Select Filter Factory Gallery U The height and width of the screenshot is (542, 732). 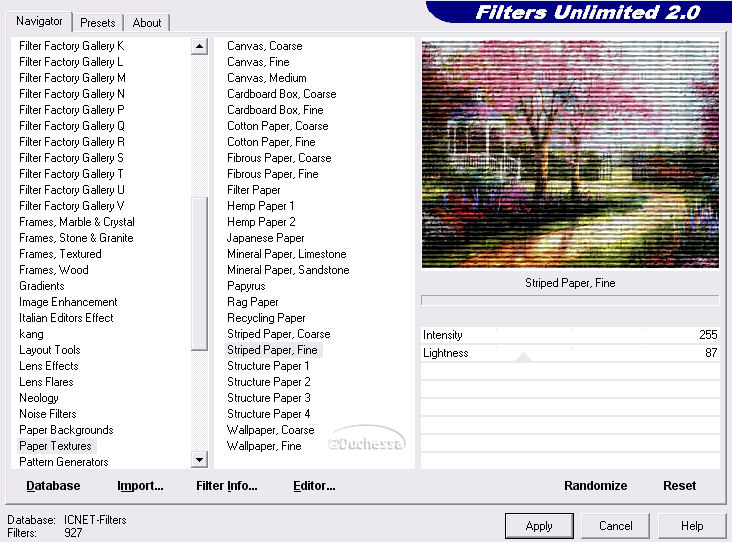click(71, 190)
